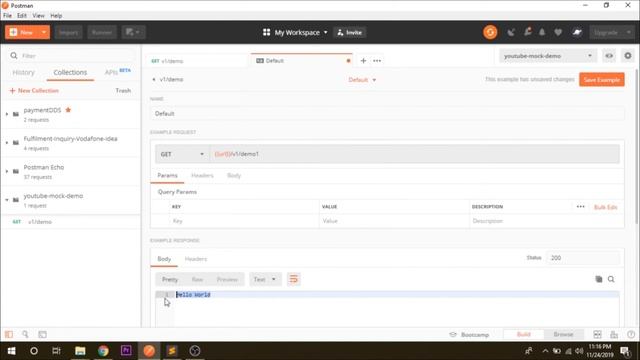Viewport: 640px width, 360px height.
Task: Switch to Browse mode
Action: [x=563, y=334]
